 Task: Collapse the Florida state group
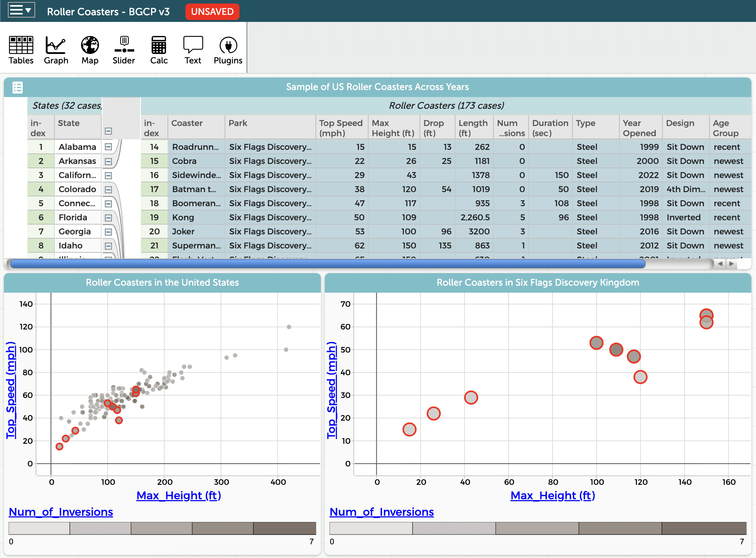coord(108,218)
